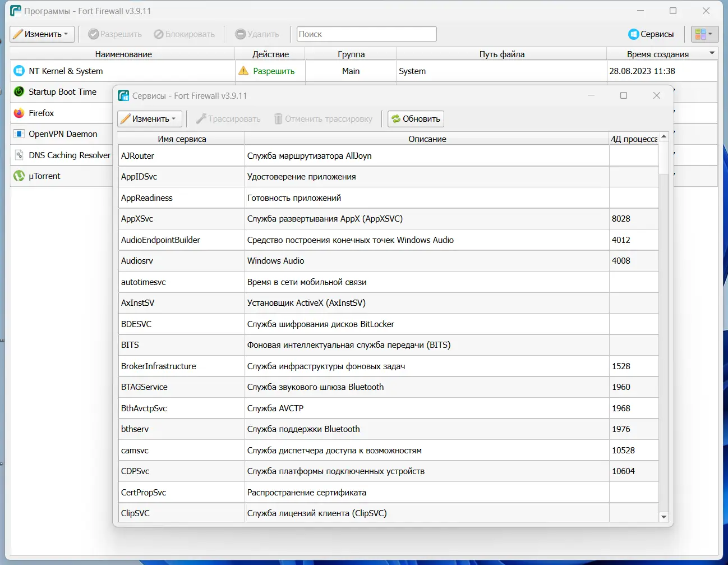Image resolution: width=728 pixels, height=565 pixels.
Task: Click Windows Audio description cell
Action: point(427,261)
